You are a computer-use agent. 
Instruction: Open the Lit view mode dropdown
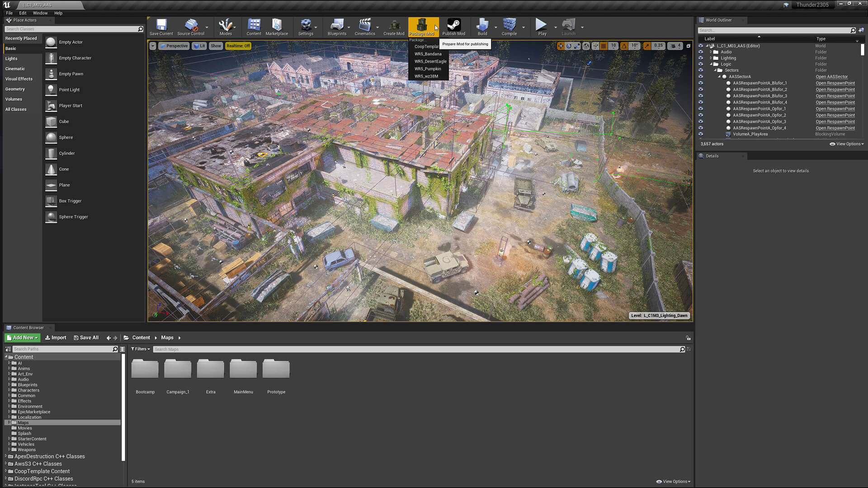(x=199, y=46)
